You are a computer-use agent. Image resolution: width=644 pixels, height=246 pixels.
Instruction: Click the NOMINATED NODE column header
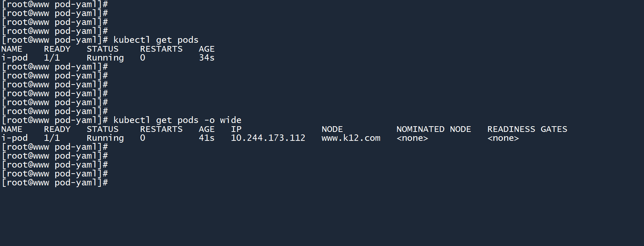click(x=433, y=129)
